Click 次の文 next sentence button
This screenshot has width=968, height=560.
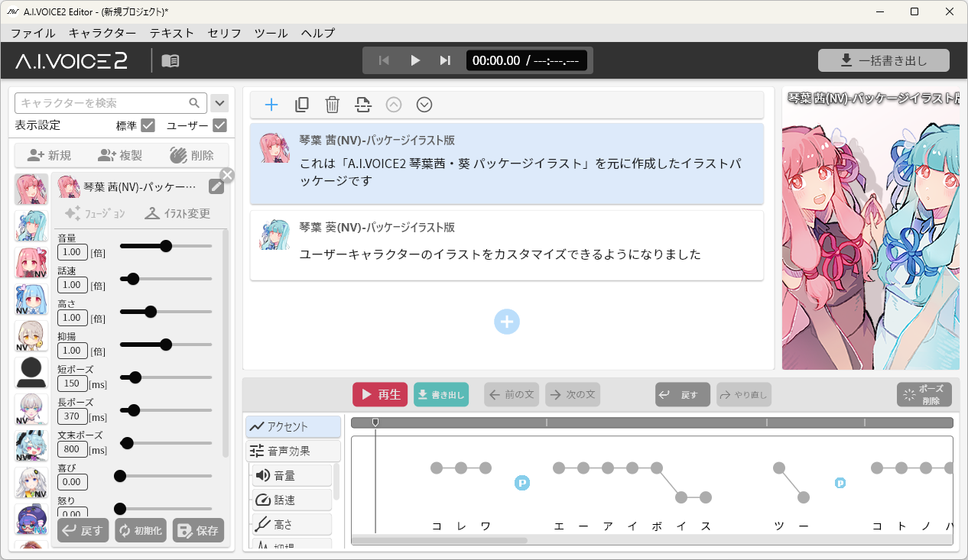573,394
